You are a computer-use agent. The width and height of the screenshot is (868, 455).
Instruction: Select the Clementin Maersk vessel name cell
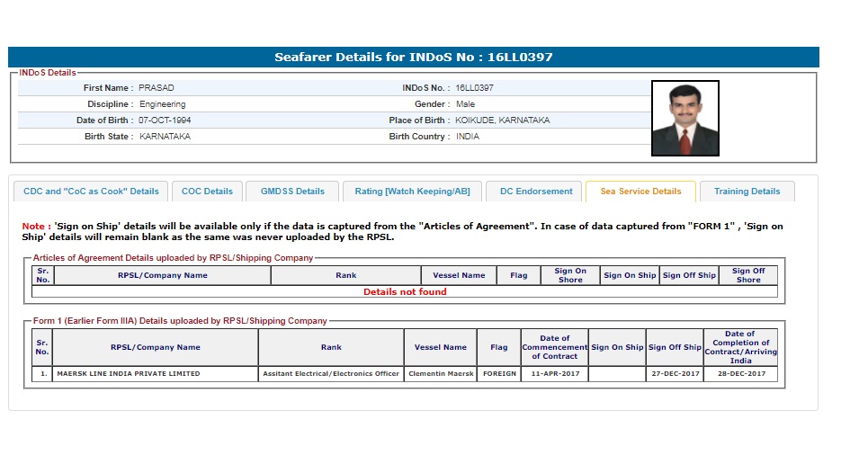(x=441, y=374)
